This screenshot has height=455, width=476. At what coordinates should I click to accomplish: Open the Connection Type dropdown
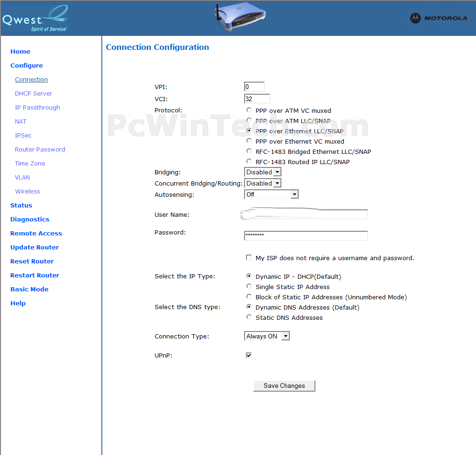(267, 336)
